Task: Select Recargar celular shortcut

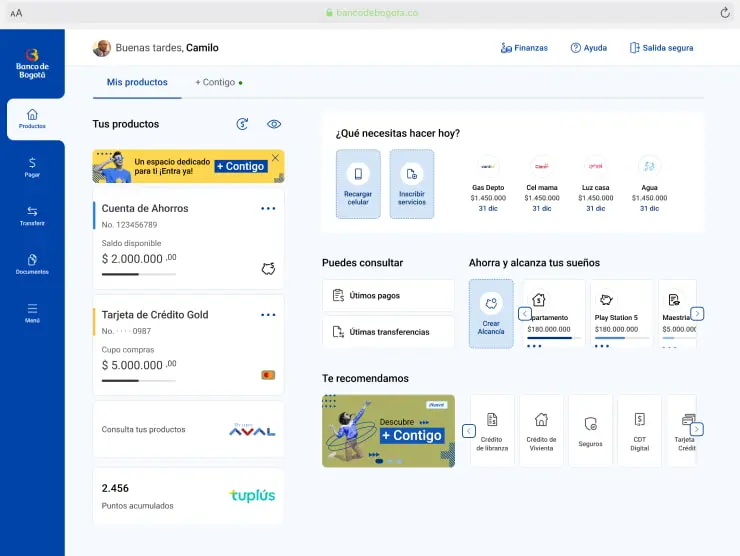Action: (x=357, y=184)
